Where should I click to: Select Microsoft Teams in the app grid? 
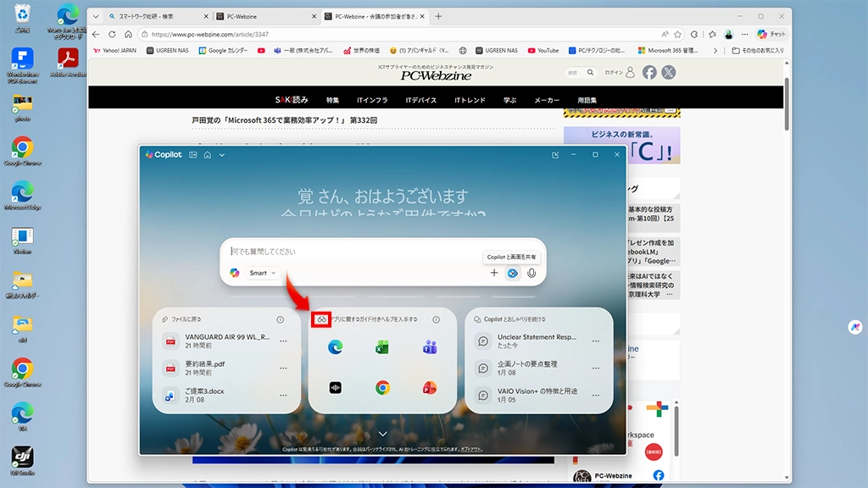pyautogui.click(x=429, y=347)
